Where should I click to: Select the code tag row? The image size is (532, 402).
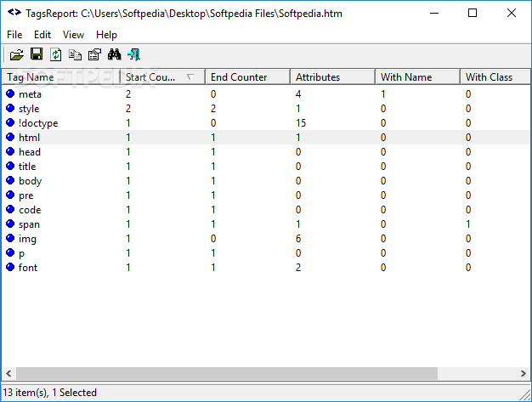[266, 210]
